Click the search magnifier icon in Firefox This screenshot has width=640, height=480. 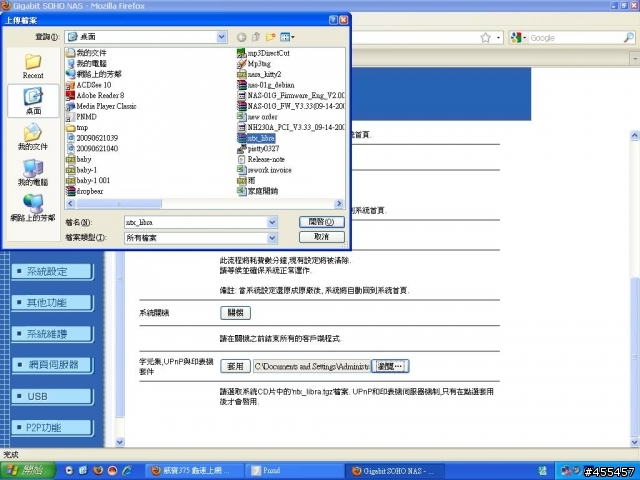pos(629,38)
